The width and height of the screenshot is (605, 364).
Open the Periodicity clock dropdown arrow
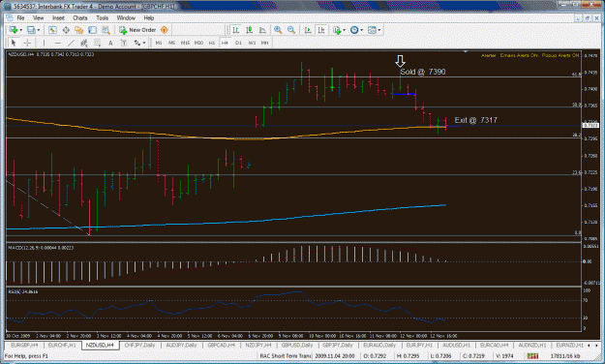[361, 30]
